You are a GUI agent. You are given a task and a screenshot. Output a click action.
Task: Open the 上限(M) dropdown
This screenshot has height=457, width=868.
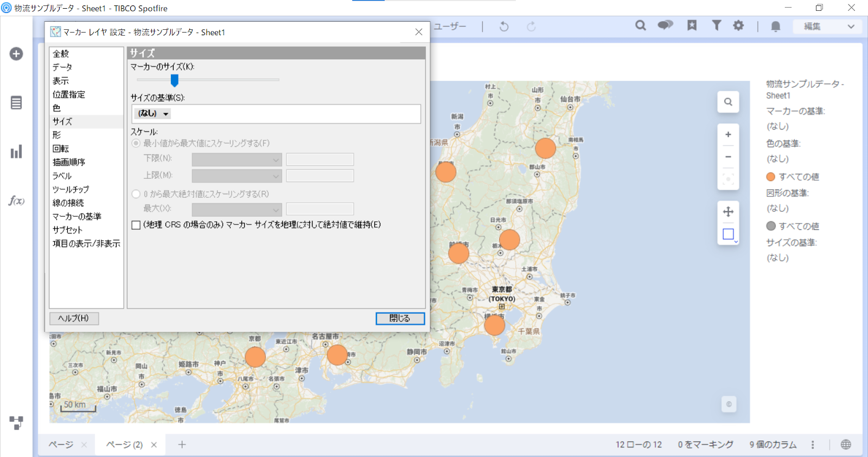(x=237, y=176)
